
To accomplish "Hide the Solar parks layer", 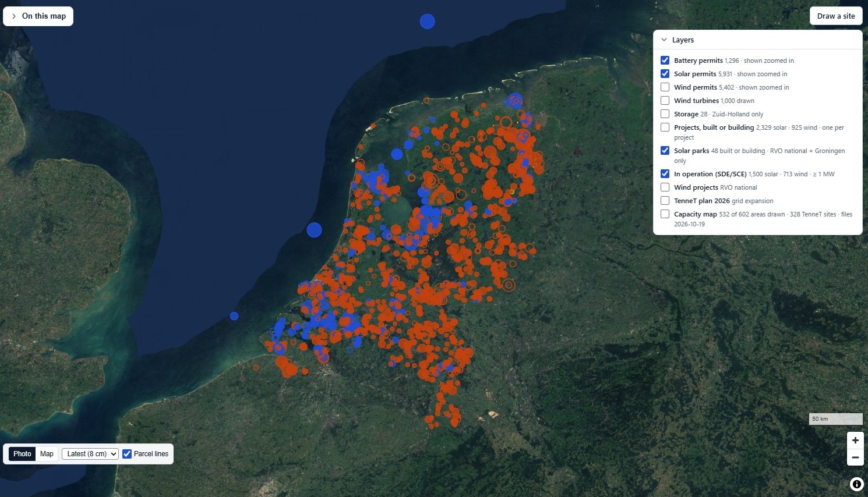I will point(665,151).
